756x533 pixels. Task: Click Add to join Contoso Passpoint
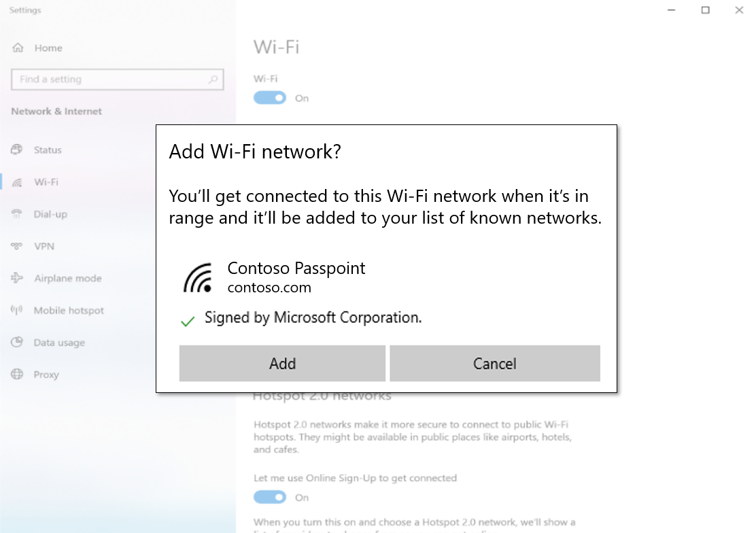click(x=282, y=363)
